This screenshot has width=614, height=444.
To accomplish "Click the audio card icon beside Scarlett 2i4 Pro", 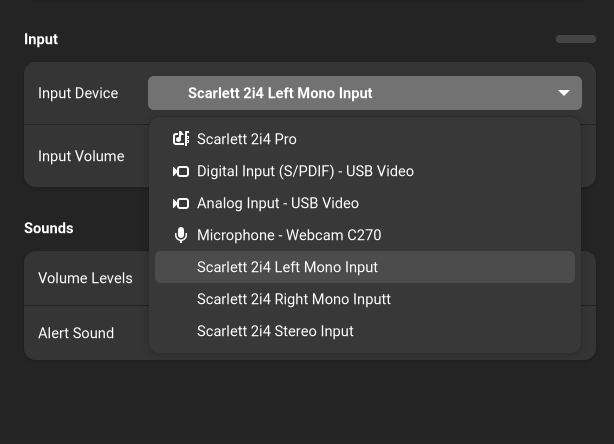I will pyautogui.click(x=181, y=139).
